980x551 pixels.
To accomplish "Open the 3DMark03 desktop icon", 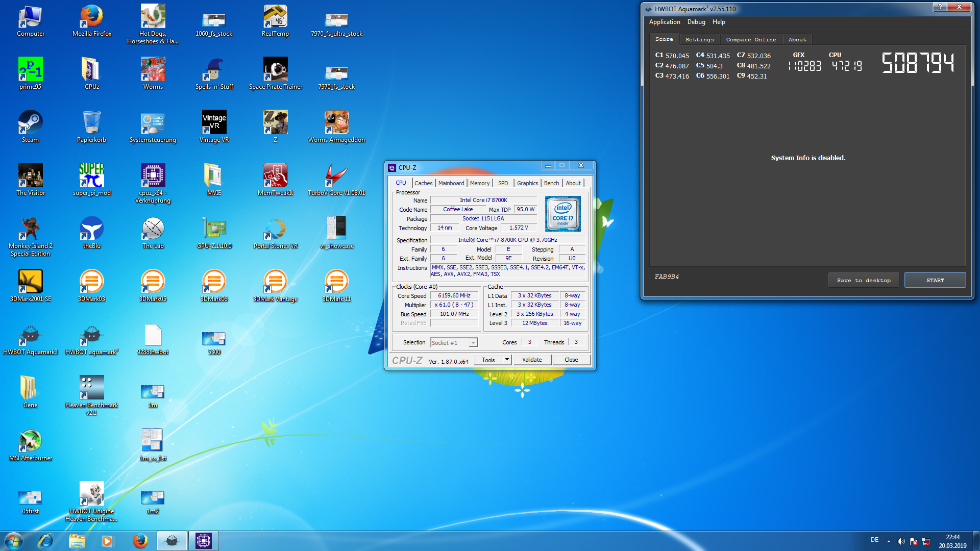I will (92, 286).
